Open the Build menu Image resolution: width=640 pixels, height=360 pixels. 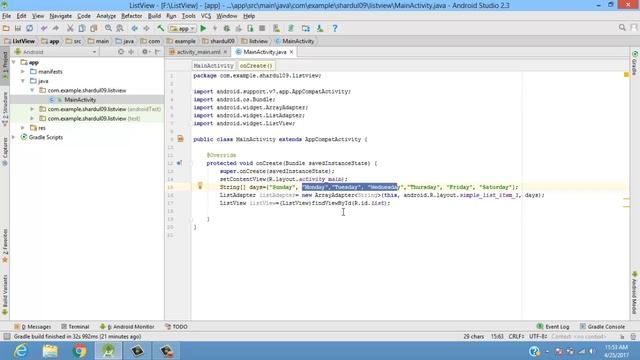[154, 16]
